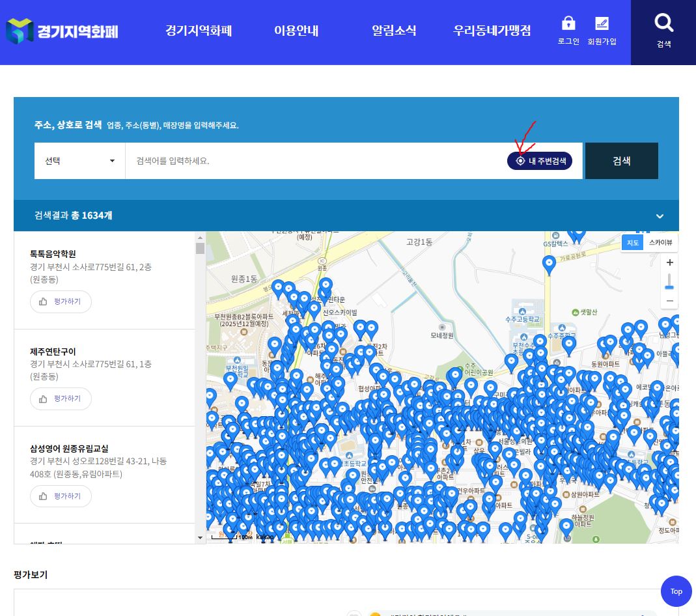Click the map pin beside 부천원일학교
This screenshot has width=696, height=616.
pos(230,381)
